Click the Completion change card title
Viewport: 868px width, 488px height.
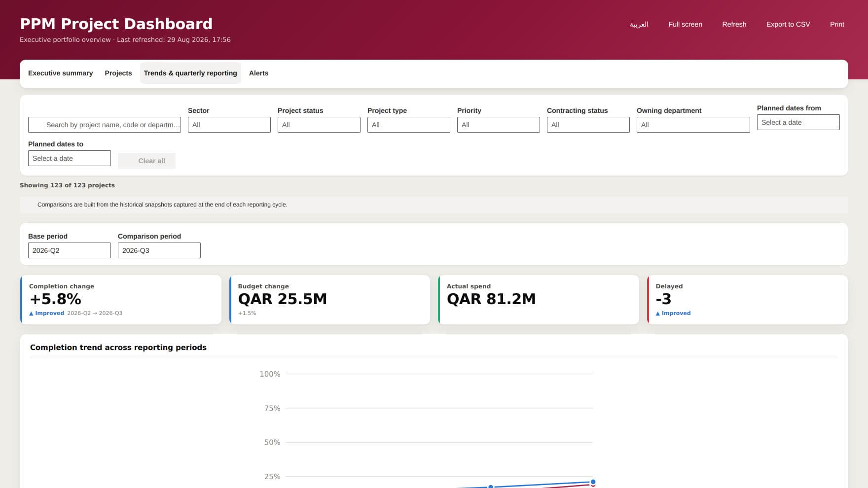(x=62, y=286)
